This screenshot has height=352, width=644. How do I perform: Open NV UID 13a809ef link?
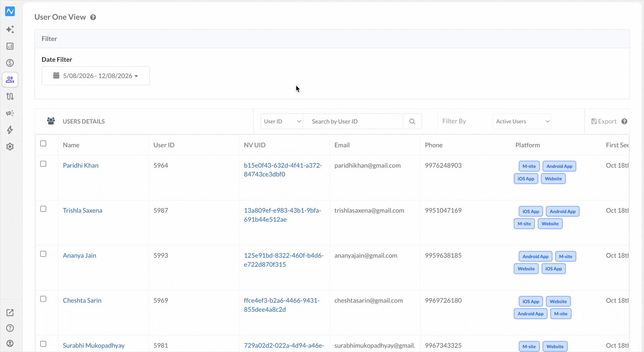(x=283, y=215)
